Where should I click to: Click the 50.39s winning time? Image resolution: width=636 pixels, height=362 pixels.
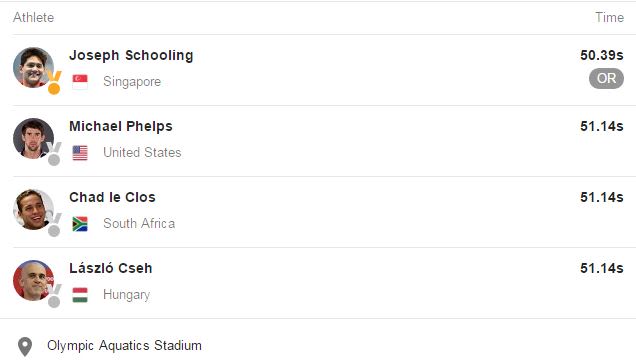pos(602,55)
